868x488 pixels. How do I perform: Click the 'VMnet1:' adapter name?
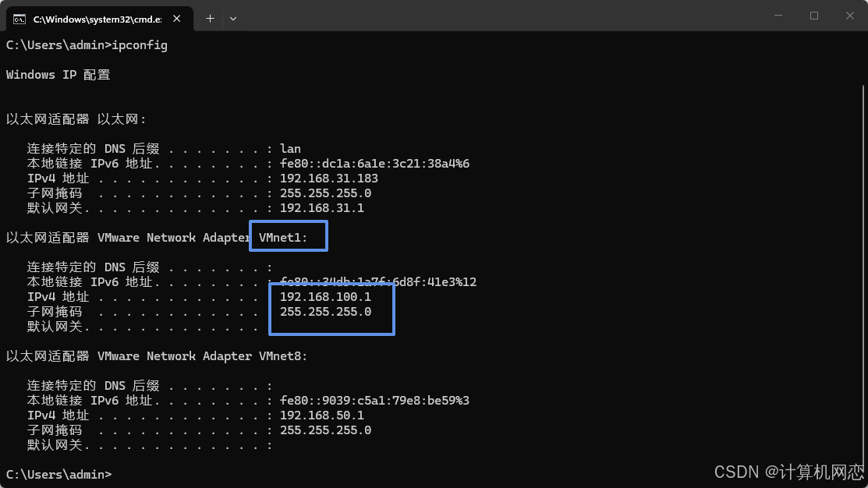point(283,237)
